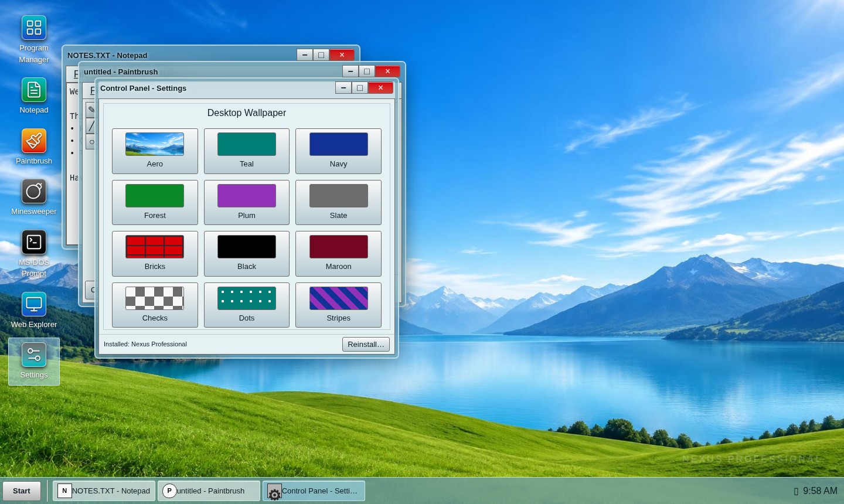This screenshot has height=504, width=844.
Task: Apply the Stripes pattern wallpaper
Action: 338,305
